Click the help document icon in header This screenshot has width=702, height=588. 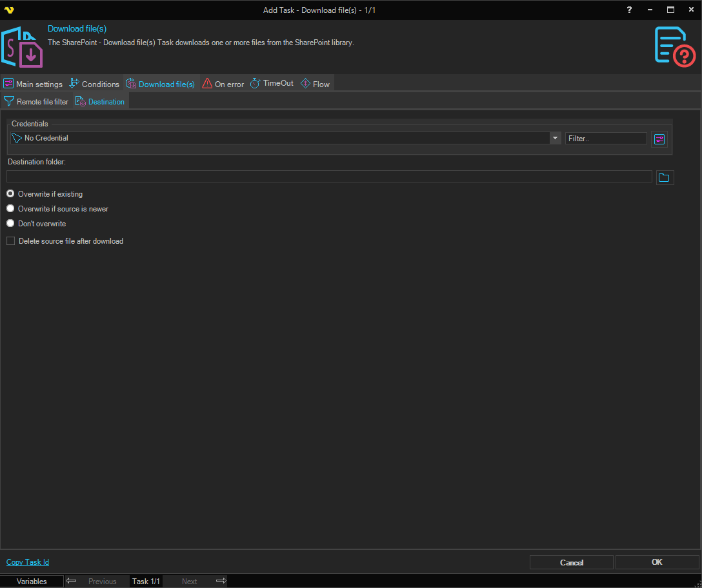click(674, 46)
